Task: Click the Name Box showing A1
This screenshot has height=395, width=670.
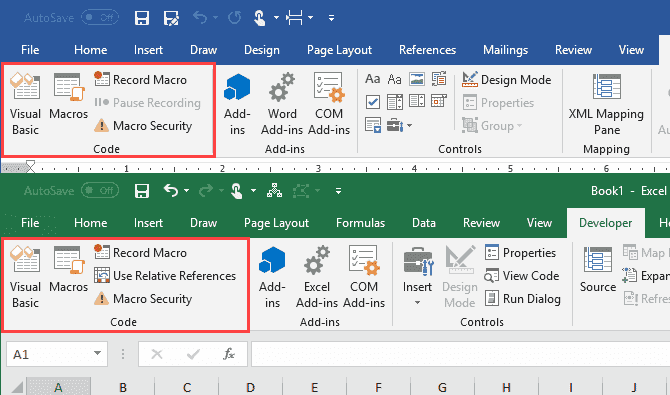Action: (x=57, y=354)
